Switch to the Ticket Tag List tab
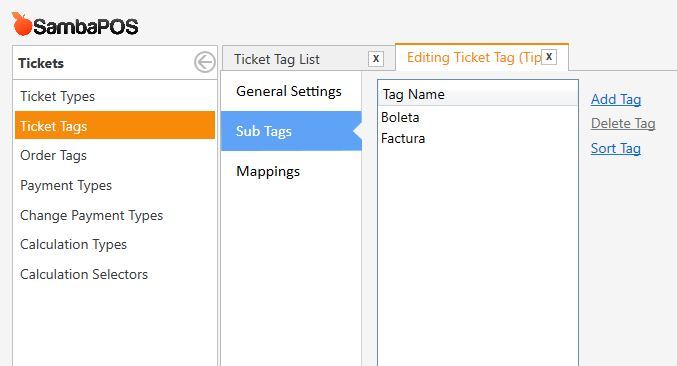 277,59
